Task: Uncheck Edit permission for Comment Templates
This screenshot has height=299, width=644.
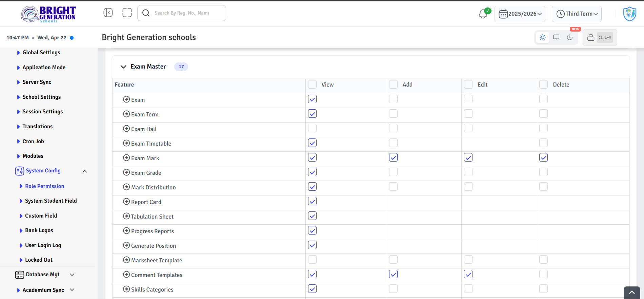Action: (468, 274)
